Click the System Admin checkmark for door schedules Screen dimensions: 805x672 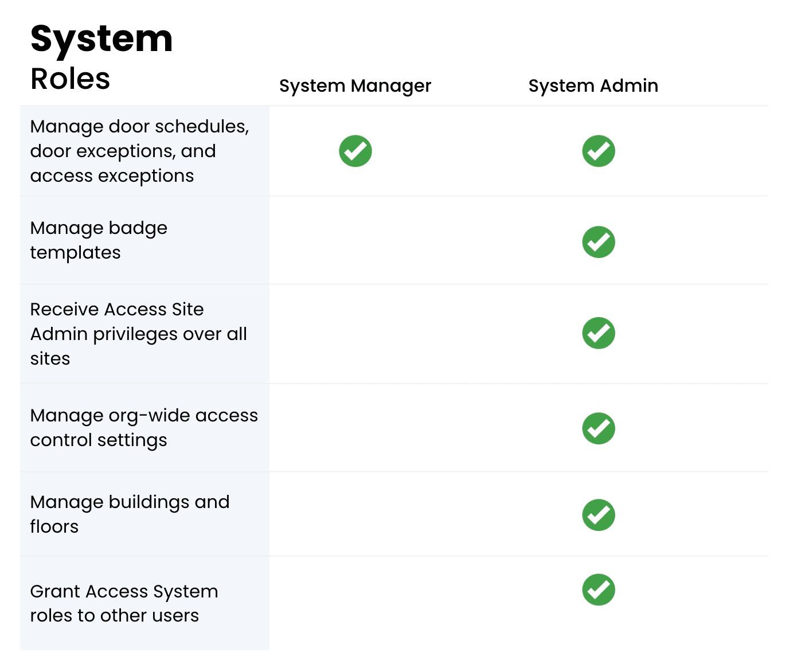(598, 151)
